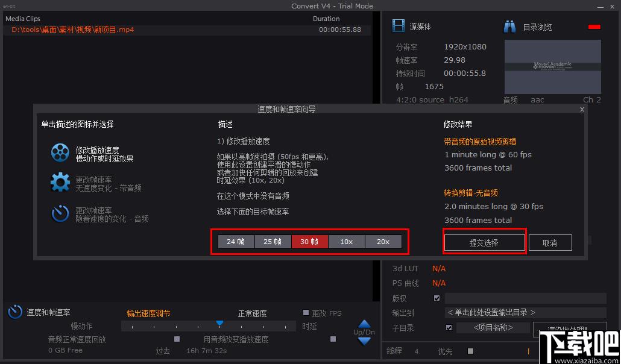Click the 带音频的原始视频剪辑 heading
621x364 pixels.
pos(480,142)
